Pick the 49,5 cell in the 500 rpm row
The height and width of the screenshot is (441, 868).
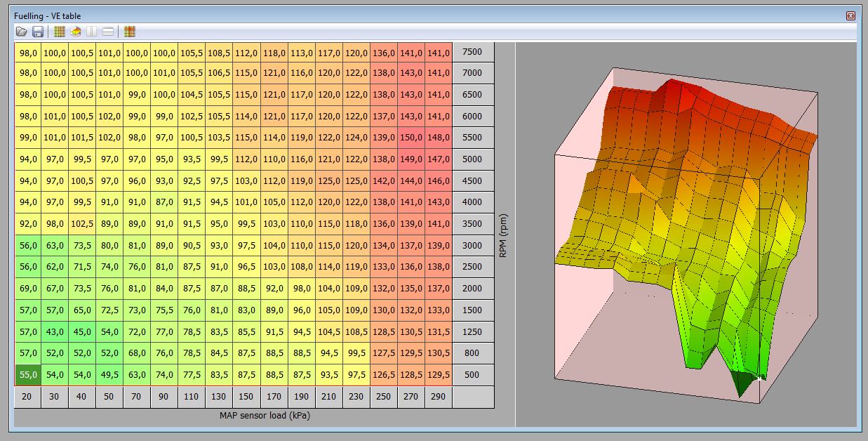[x=109, y=375]
